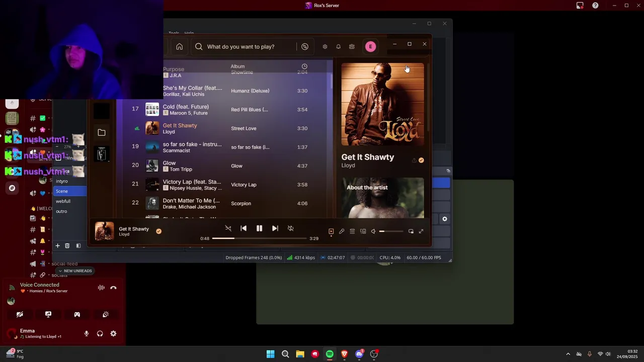644x362 pixels.
Task: Open Discord user settings gear
Action: (x=113, y=333)
